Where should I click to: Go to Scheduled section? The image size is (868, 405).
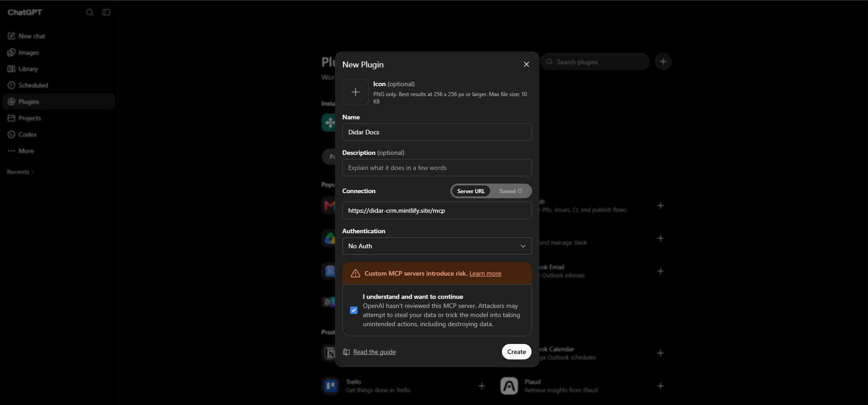point(58,85)
